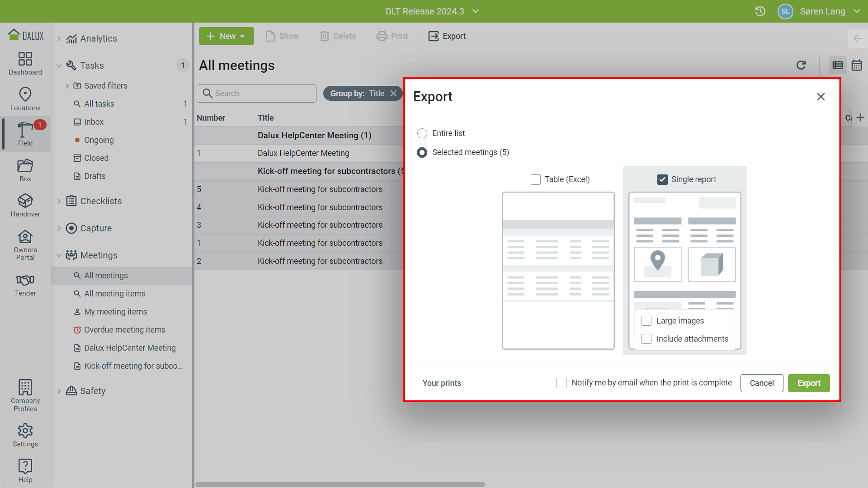Click the refresh list icon
868x488 pixels.
[x=801, y=66]
